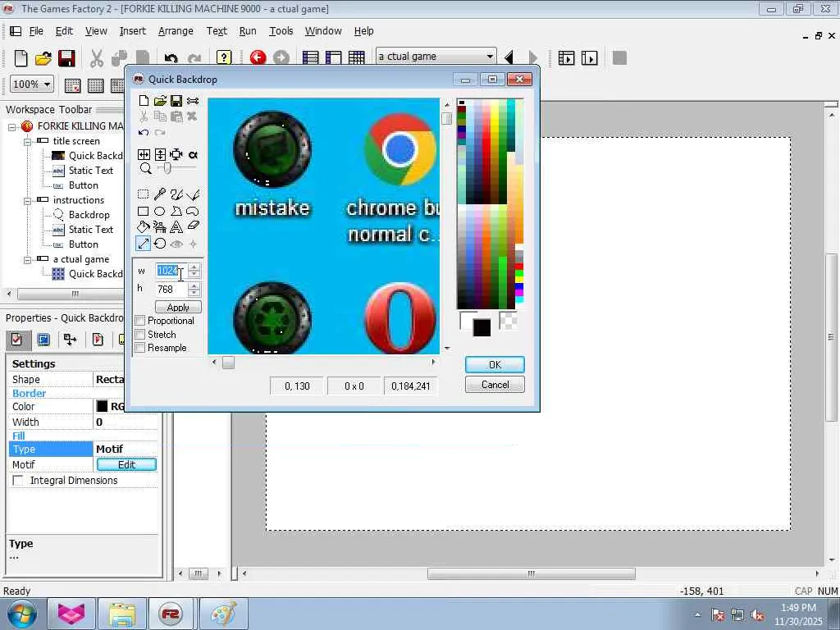Image resolution: width=840 pixels, height=630 pixels.
Task: Click the Save floppy icon in picture editor
Action: click(x=176, y=101)
